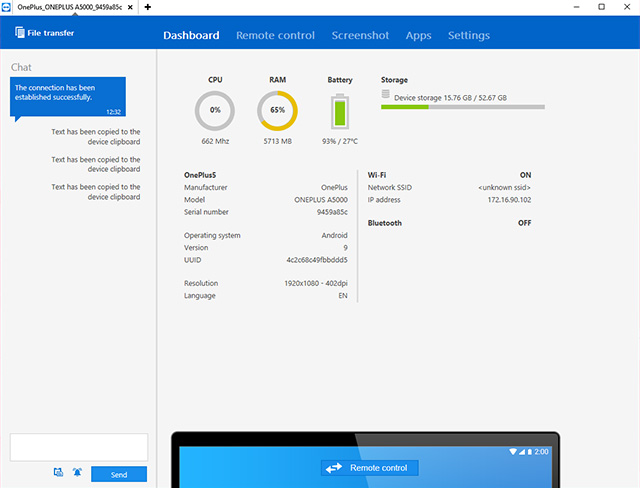
Task: Click the network SSID value unknown ssid
Action: (504, 187)
